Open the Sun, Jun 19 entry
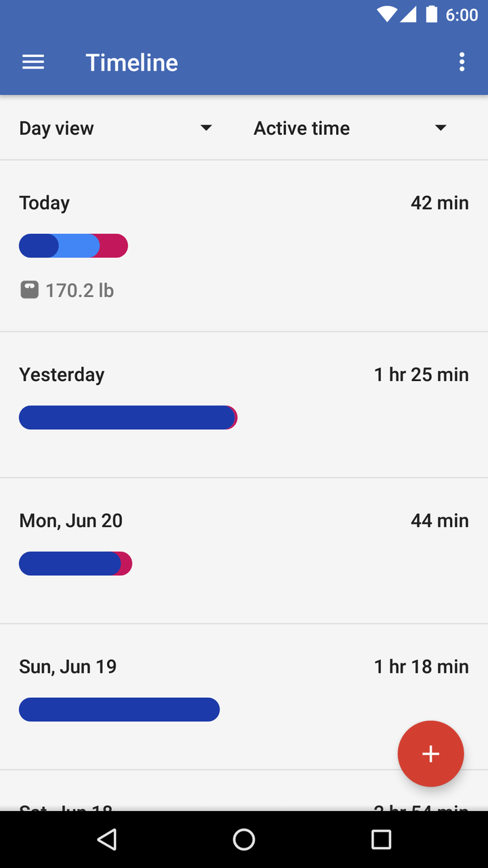488x868 pixels. point(244,696)
